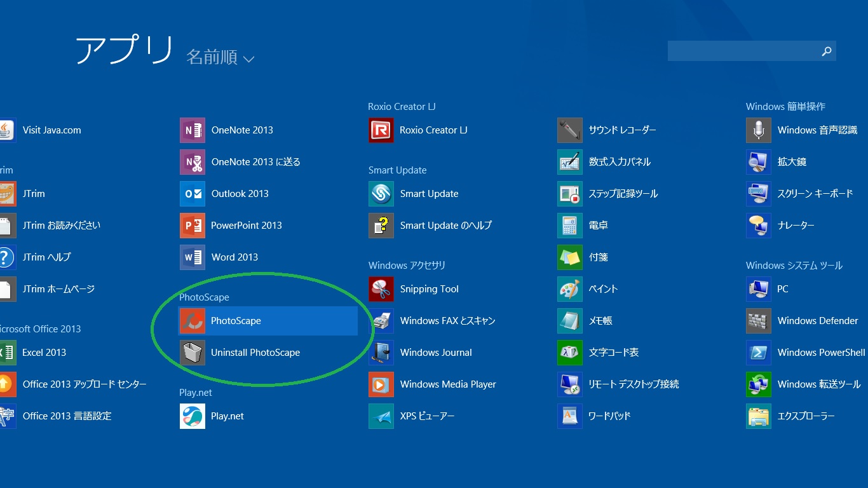The image size is (868, 488).
Task: Open the スクリーン キーボード icon
Action: 759,194
